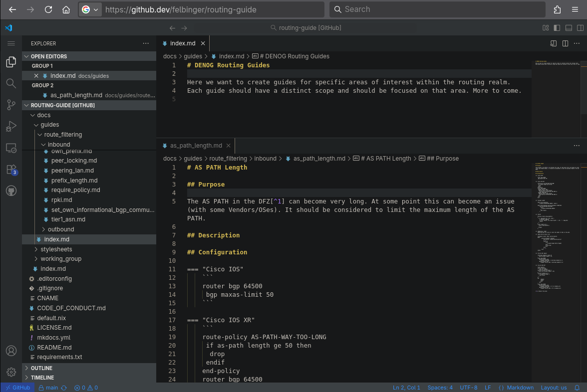Screen dimensions: 587x392
Task: Open the GitHub pull requests view
Action: (x=11, y=190)
